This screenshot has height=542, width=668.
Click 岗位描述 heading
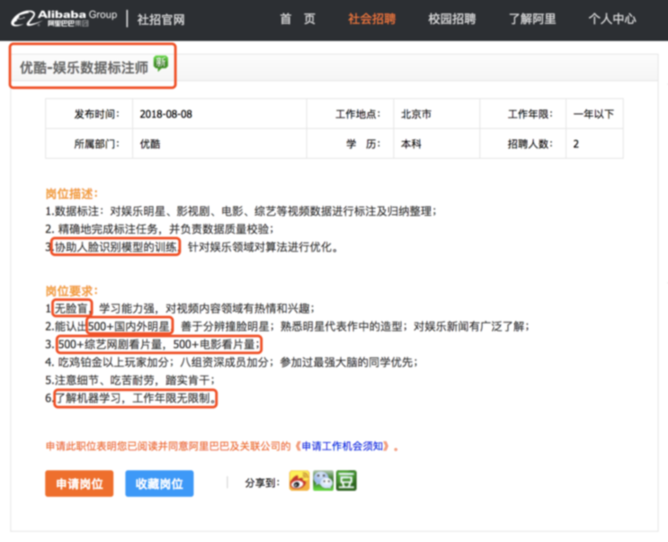pos(72,194)
